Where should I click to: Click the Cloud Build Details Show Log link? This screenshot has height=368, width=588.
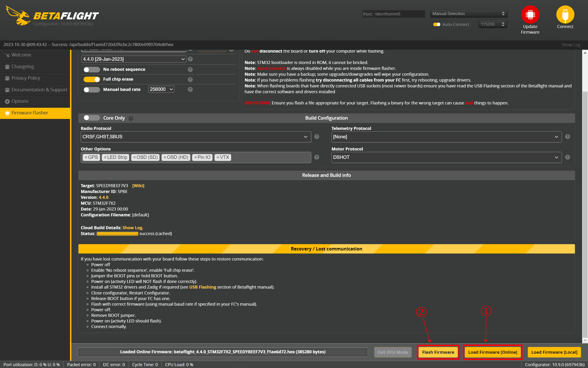pyautogui.click(x=133, y=228)
